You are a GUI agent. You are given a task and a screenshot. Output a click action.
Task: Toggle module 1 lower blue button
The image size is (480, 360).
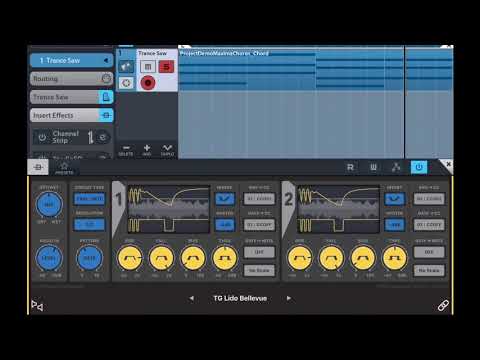pos(225,225)
